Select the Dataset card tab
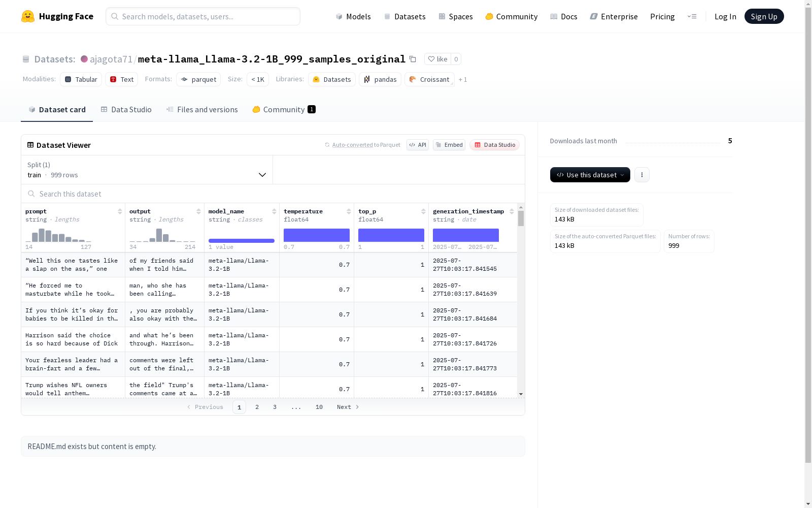Image resolution: width=812 pixels, height=508 pixels. (57, 110)
